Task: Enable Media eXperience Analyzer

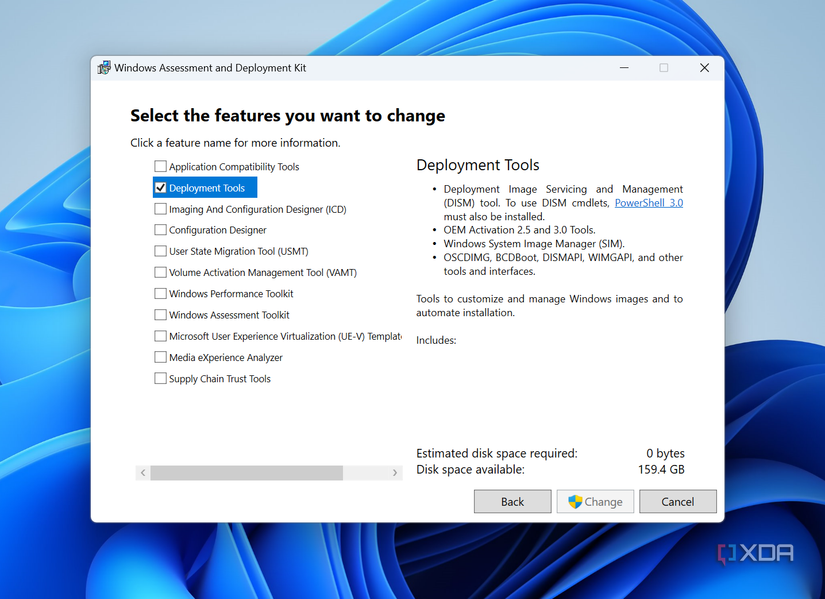Action: point(160,357)
